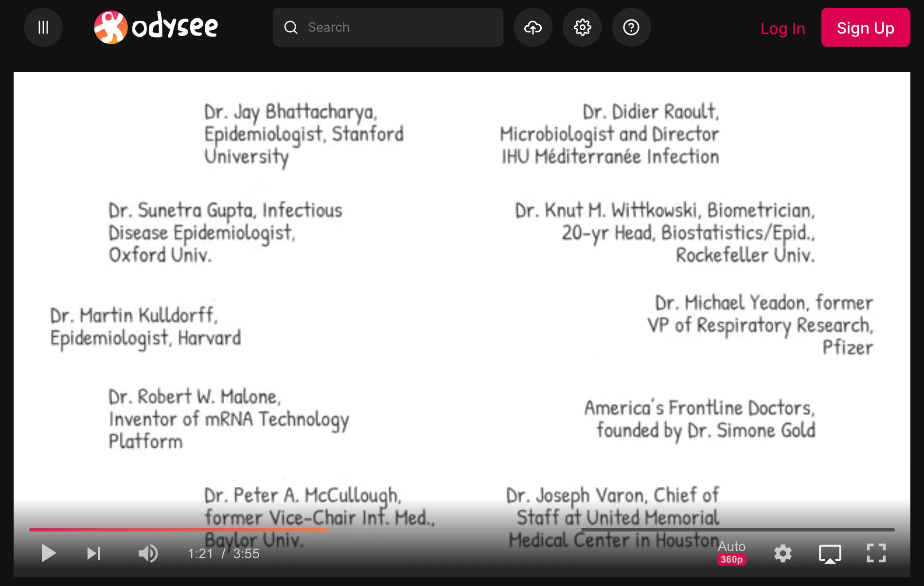Click the text "Oxford Univ."

[x=160, y=255]
